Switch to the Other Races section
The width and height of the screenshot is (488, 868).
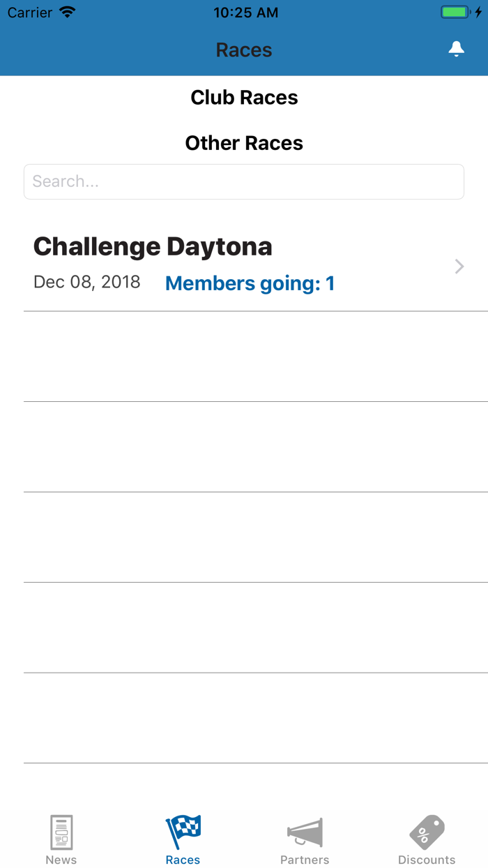[244, 143]
